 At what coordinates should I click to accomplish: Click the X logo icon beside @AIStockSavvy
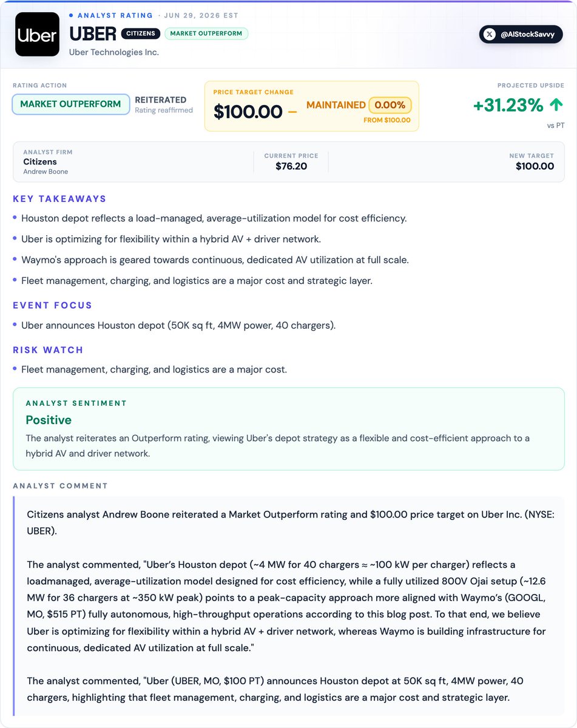coord(490,35)
